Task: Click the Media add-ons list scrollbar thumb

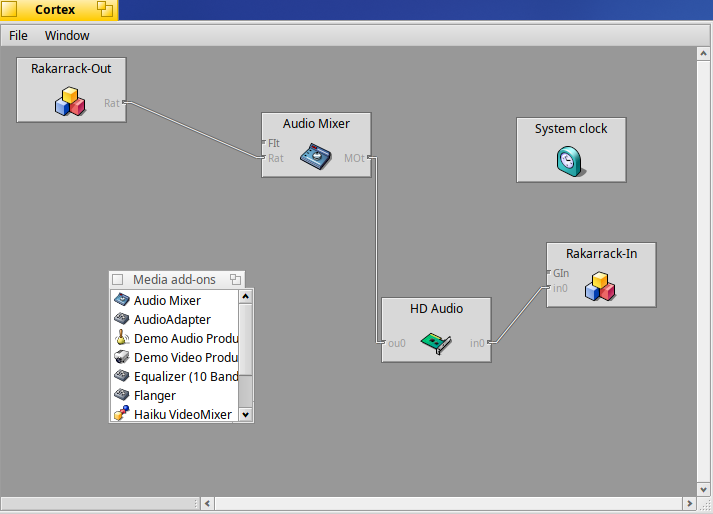Action: click(246, 339)
